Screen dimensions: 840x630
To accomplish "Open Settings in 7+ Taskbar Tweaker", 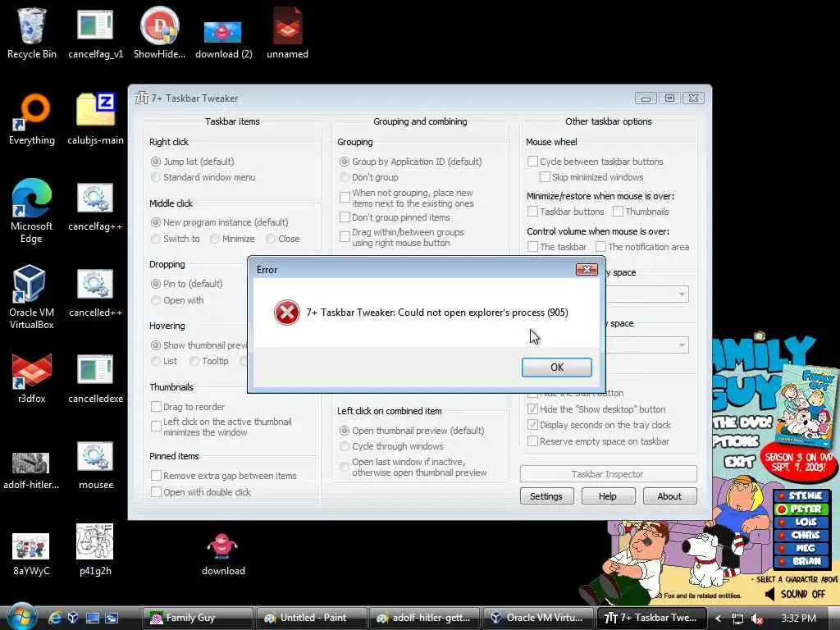I will point(546,496).
